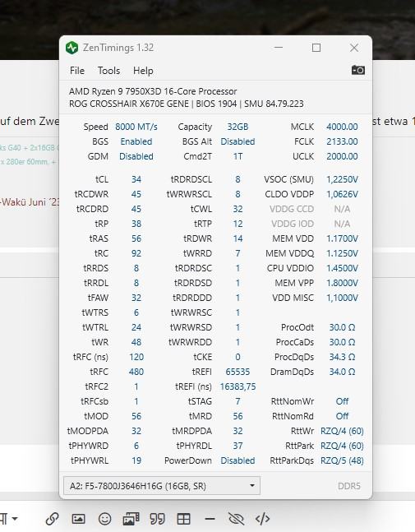Screen dimensions: 415x532
Task: Click the tCWL value 32
Action: 237,209
